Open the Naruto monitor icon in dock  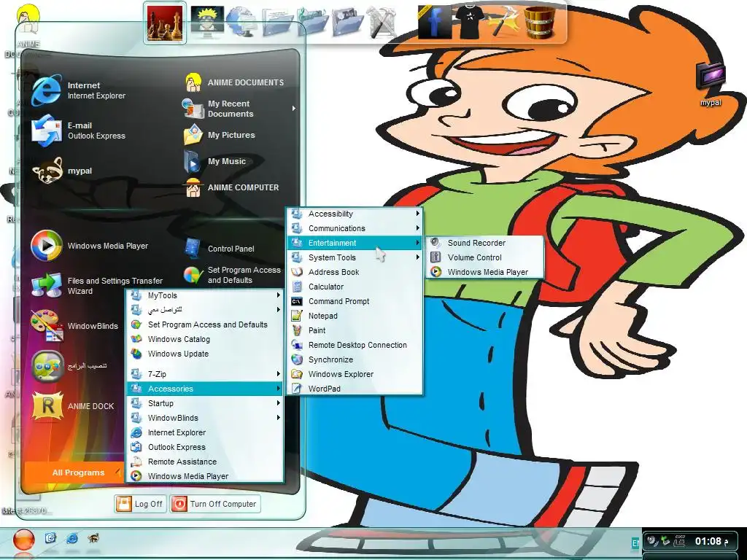(207, 21)
